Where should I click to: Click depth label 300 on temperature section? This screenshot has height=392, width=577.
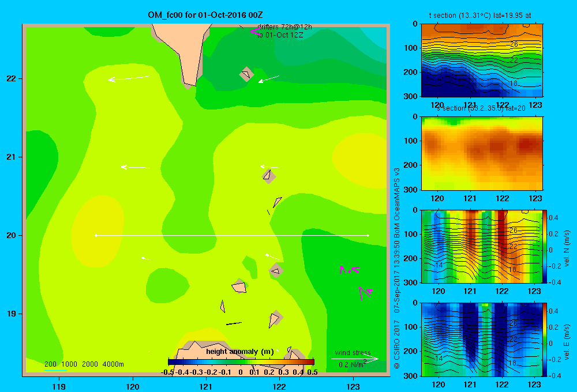pyautogui.click(x=412, y=96)
